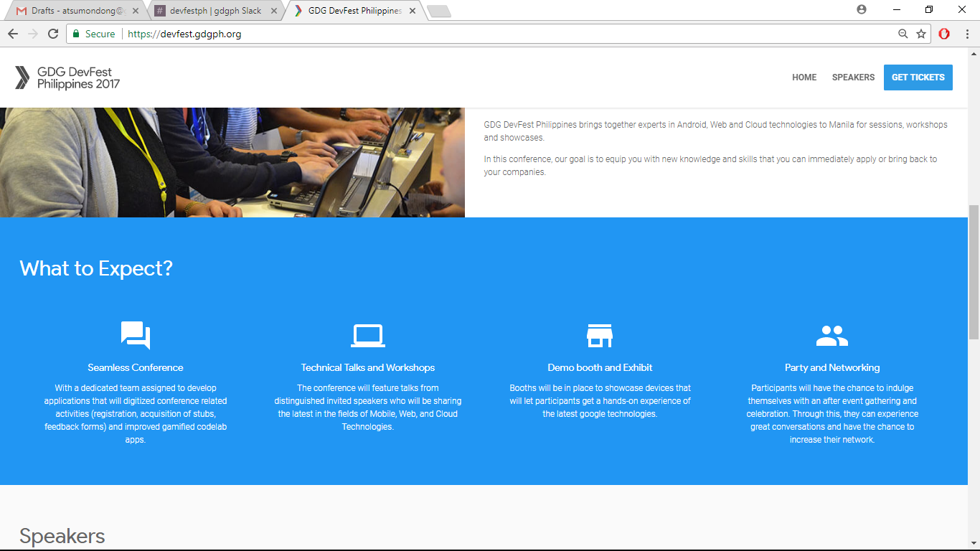This screenshot has width=980, height=551.
Task: Open a new browser tab
Action: (x=438, y=11)
